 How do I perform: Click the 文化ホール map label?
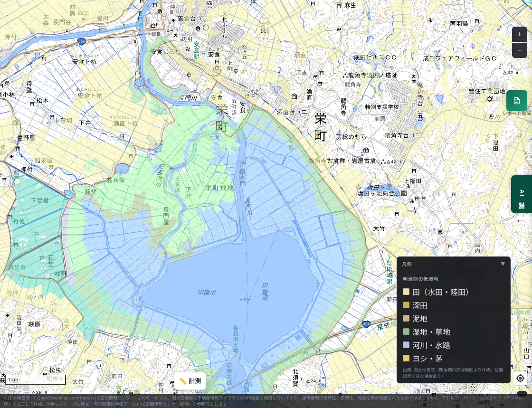tap(224, 25)
